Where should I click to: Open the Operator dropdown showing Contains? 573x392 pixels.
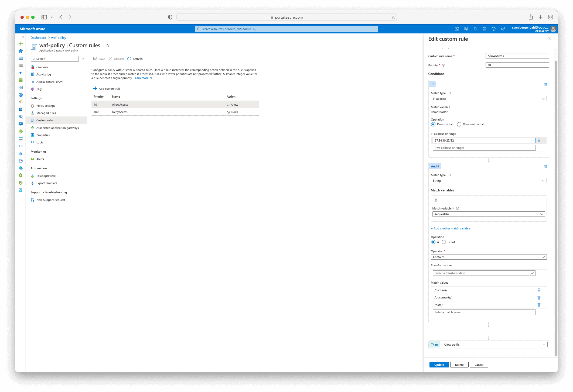[x=489, y=257]
